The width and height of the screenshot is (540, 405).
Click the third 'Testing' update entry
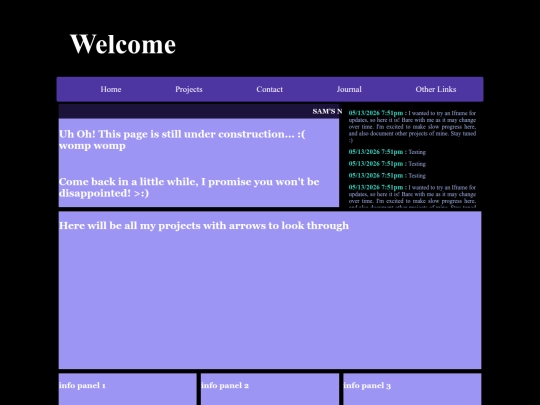click(x=387, y=175)
